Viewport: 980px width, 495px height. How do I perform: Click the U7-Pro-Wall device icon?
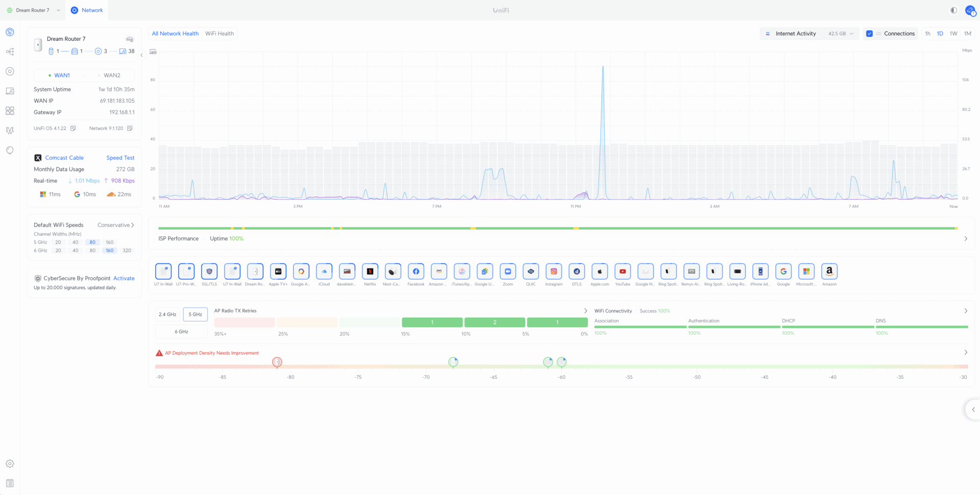click(x=186, y=271)
